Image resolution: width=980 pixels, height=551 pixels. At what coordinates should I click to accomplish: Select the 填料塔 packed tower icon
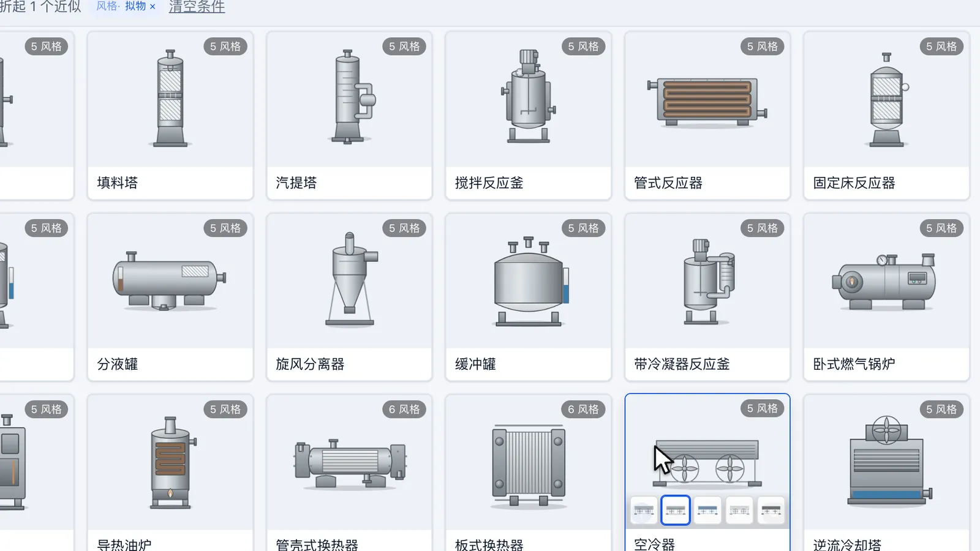tap(170, 99)
